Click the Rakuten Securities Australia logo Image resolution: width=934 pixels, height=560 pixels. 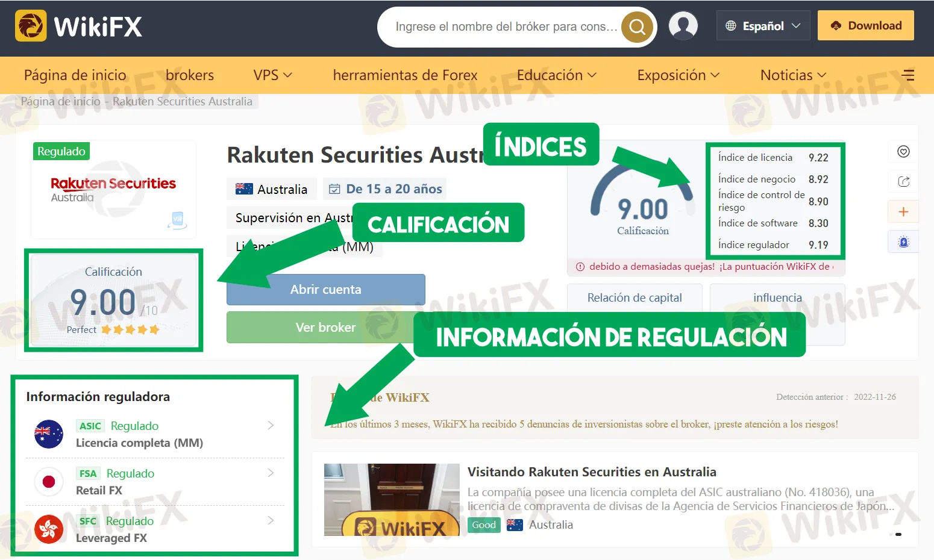coord(113,189)
